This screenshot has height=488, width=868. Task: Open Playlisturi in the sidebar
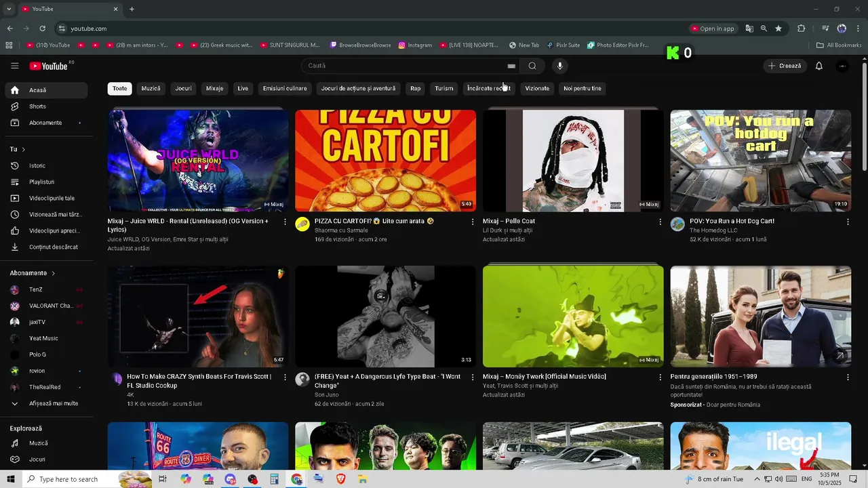point(46,182)
